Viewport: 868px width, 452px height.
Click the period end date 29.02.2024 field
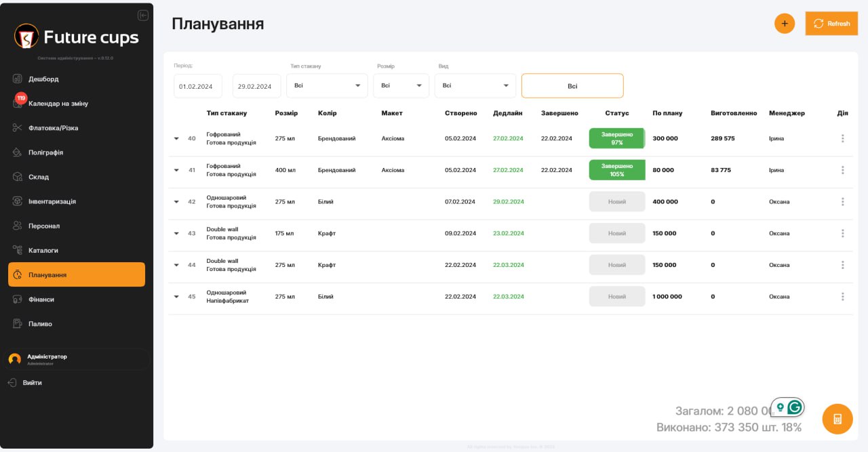click(x=256, y=86)
